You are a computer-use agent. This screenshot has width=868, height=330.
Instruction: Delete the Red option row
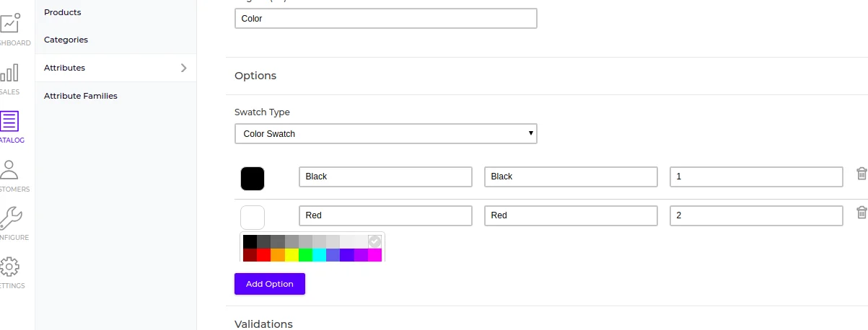[x=862, y=213]
